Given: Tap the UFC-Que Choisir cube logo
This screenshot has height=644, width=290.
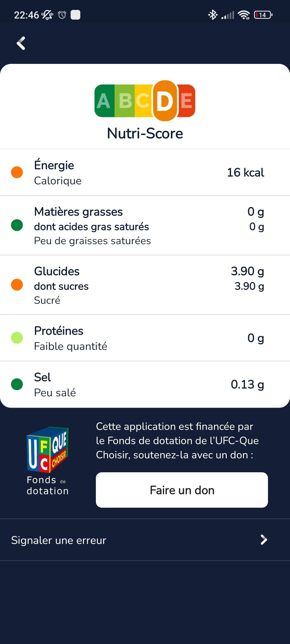Looking at the screenshot, I should click(x=48, y=449).
